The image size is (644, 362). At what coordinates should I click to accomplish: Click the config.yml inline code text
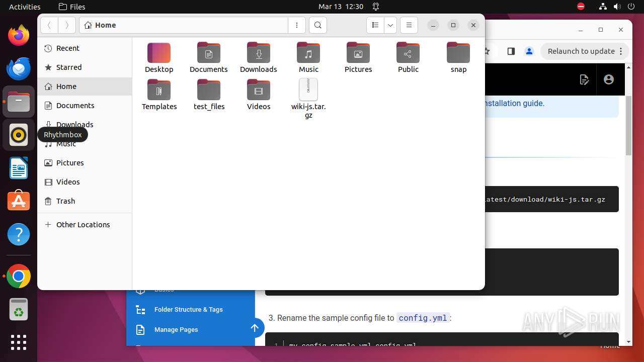click(x=423, y=318)
